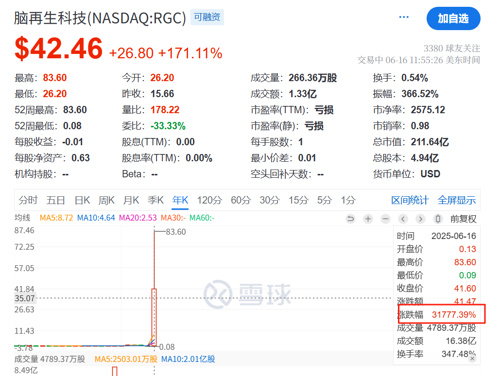Click the MA60 moving average label

click(202, 218)
